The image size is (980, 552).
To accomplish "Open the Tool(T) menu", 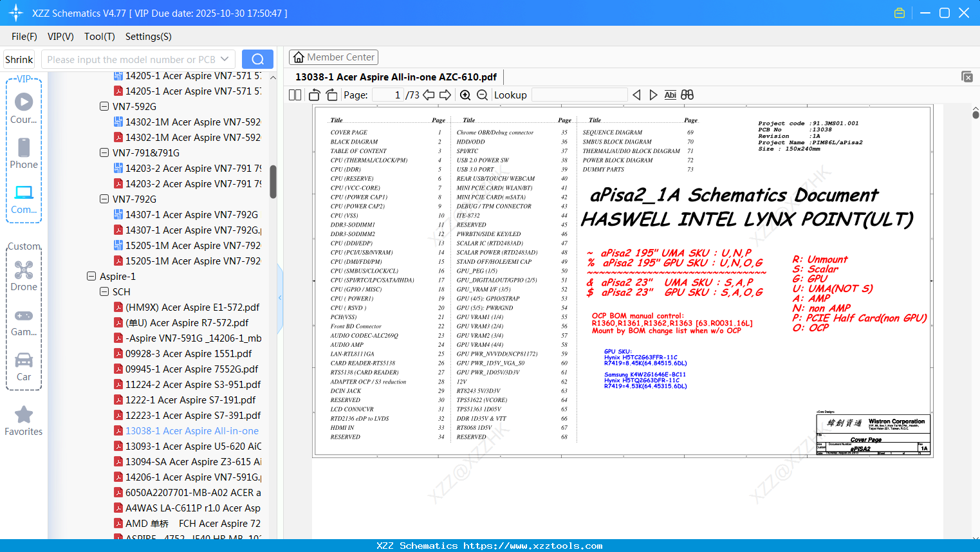I will [100, 37].
